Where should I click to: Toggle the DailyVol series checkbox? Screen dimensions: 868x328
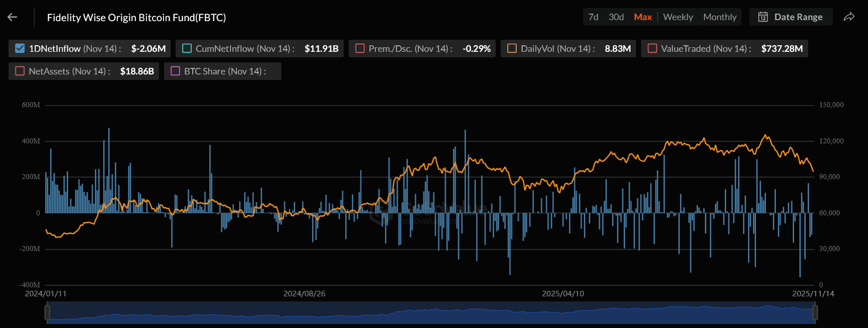coord(512,49)
